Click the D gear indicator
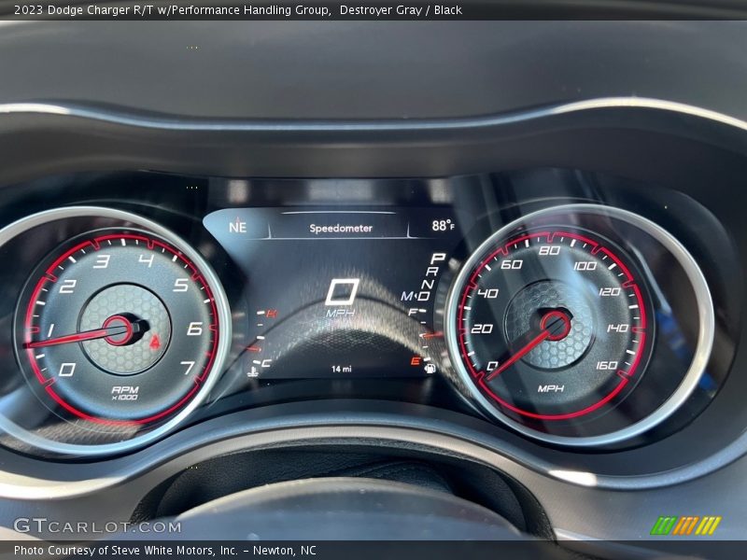The image size is (747, 560). click(424, 296)
